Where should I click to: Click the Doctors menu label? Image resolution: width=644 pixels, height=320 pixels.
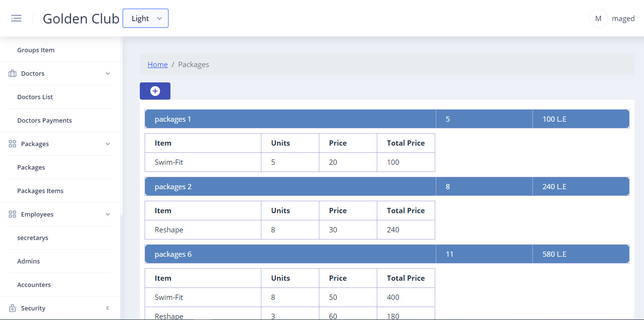tap(33, 74)
